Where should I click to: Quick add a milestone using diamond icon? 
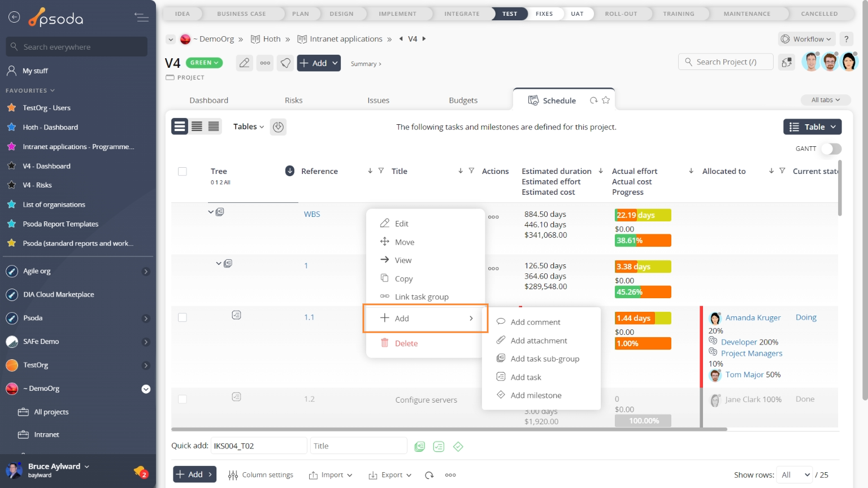(458, 447)
